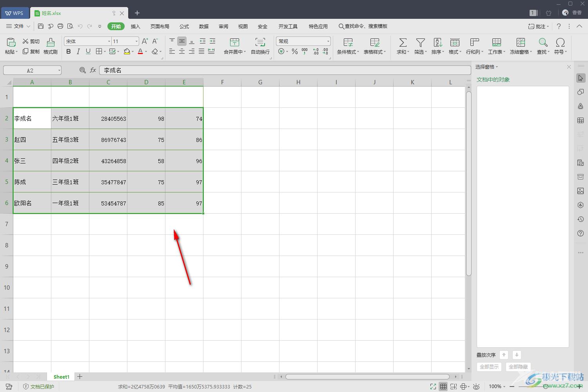588x392 pixels.
Task: Open the 文件 File menu
Action: (18, 26)
